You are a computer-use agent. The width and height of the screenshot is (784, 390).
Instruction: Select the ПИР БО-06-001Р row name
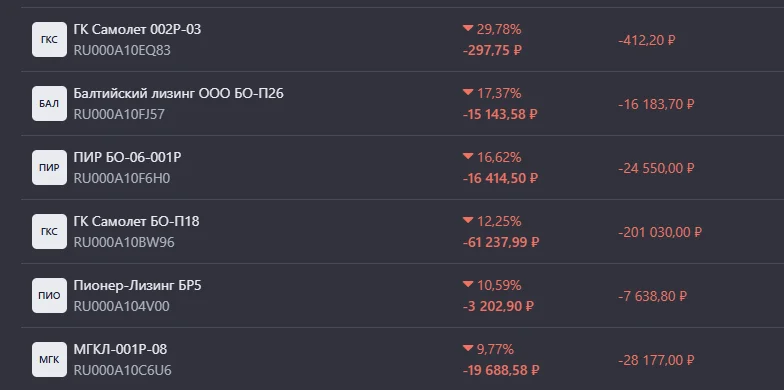pos(127,158)
